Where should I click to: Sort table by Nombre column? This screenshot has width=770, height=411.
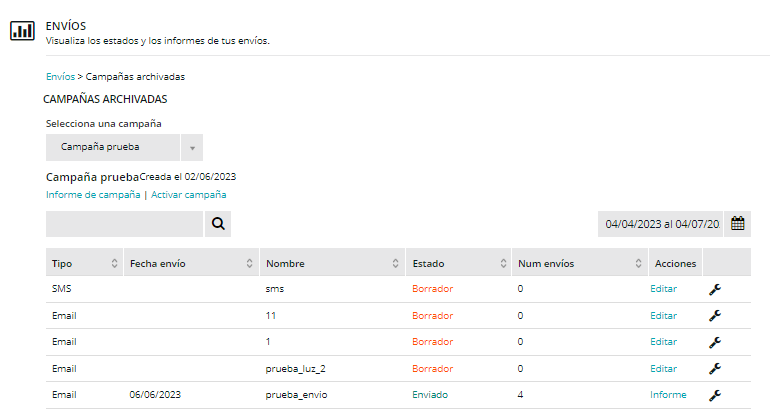[396, 264]
